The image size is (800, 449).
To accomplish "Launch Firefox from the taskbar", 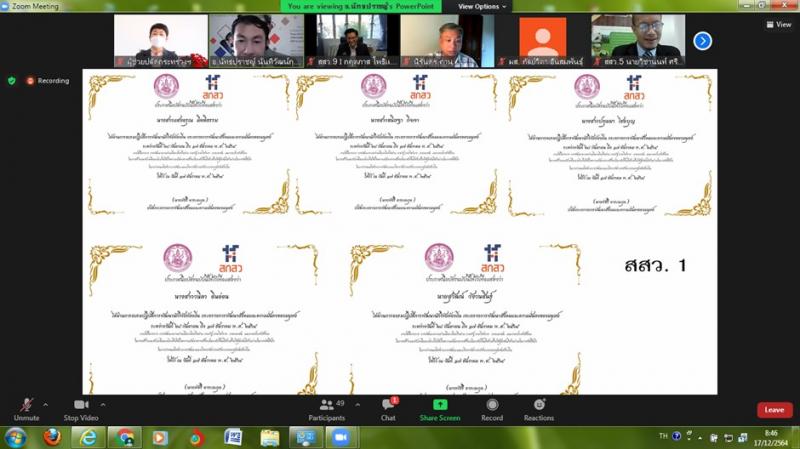I will tap(52, 438).
